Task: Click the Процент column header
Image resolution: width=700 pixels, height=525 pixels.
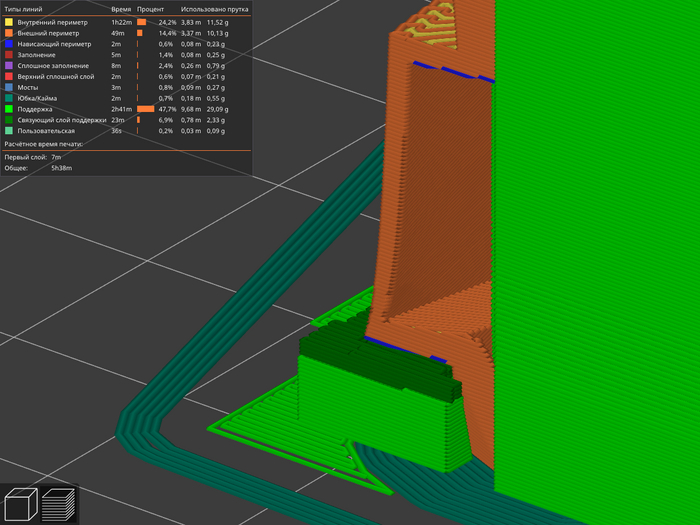Action: point(151,8)
